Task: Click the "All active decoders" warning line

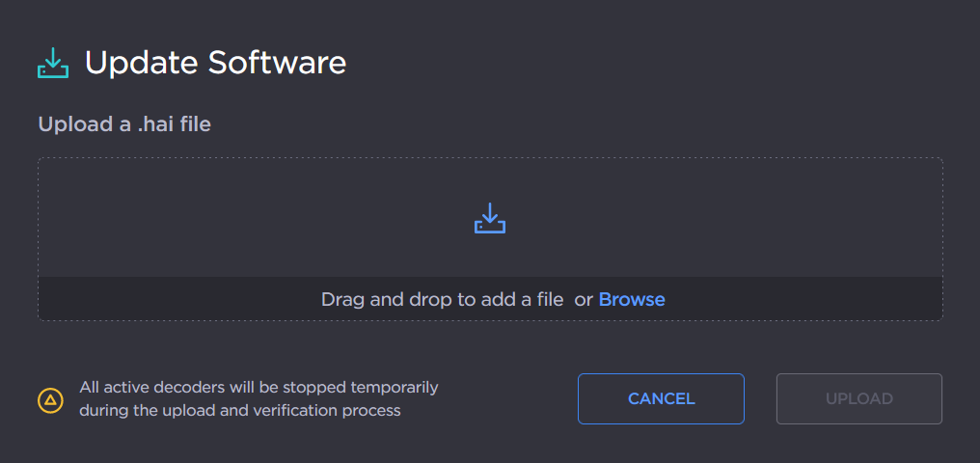Action: click(x=259, y=388)
